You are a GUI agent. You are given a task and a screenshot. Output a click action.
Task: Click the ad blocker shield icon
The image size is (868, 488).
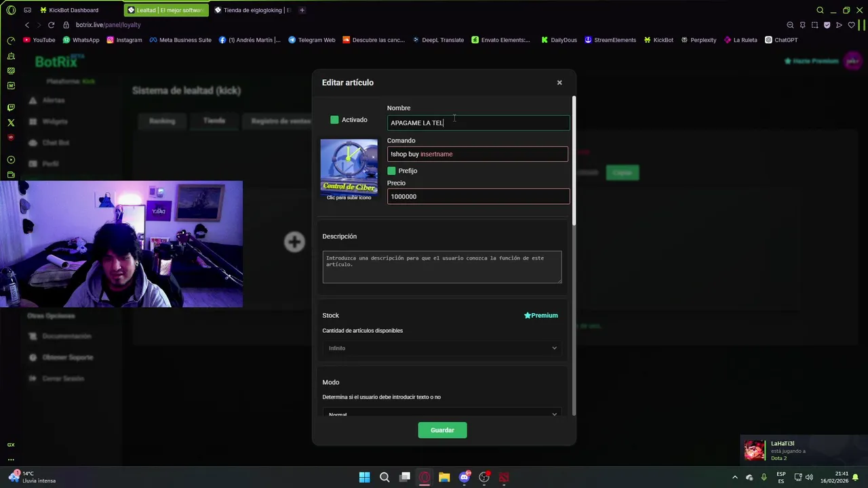click(827, 25)
